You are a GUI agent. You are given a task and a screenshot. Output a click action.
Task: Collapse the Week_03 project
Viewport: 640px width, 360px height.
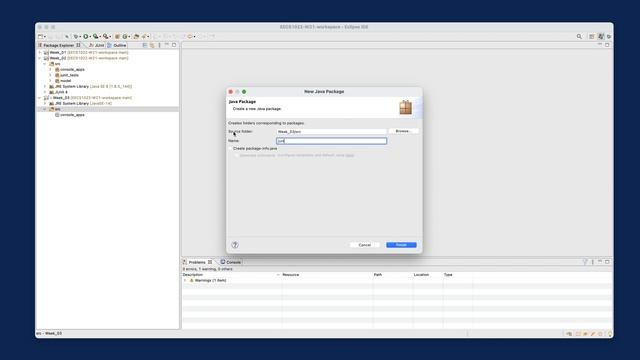pyautogui.click(x=40, y=98)
